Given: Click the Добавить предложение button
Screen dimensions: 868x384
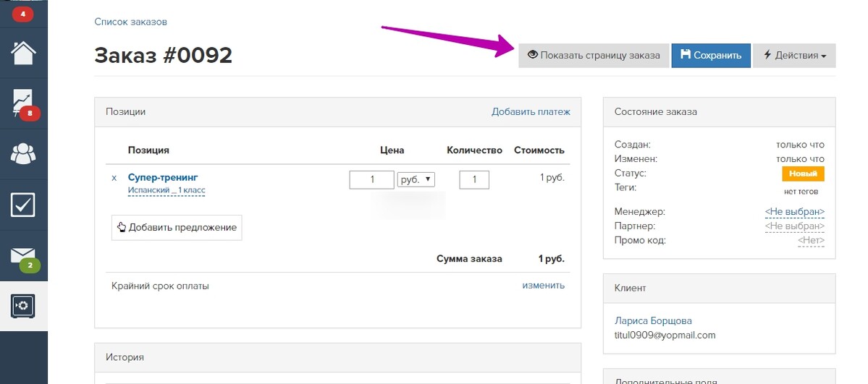Looking at the screenshot, I should click(177, 227).
